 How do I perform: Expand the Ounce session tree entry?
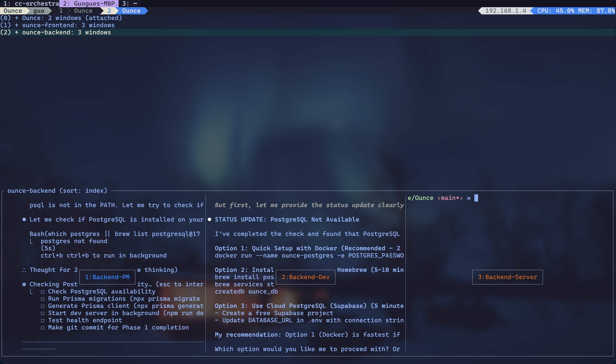pyautogui.click(x=16, y=18)
